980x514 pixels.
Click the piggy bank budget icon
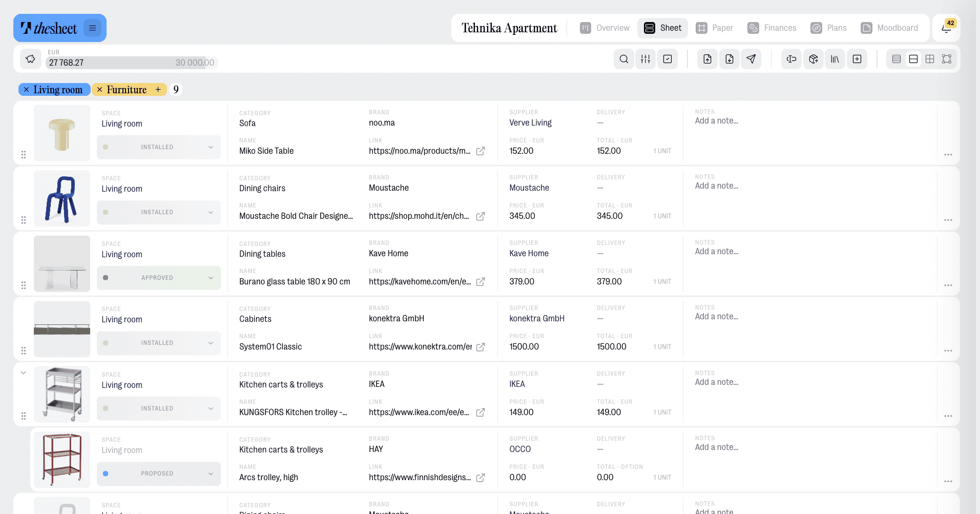pyautogui.click(x=31, y=59)
